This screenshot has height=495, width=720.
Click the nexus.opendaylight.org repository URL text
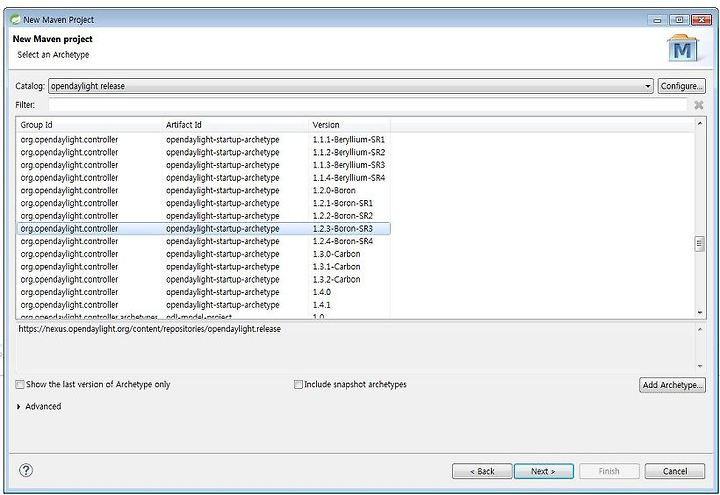coord(150,329)
